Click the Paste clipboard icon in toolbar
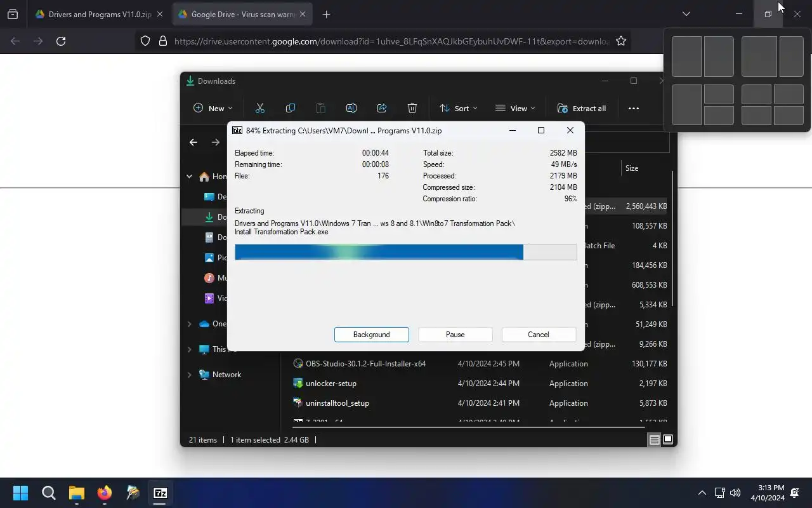The width and height of the screenshot is (812, 508). pos(321,108)
